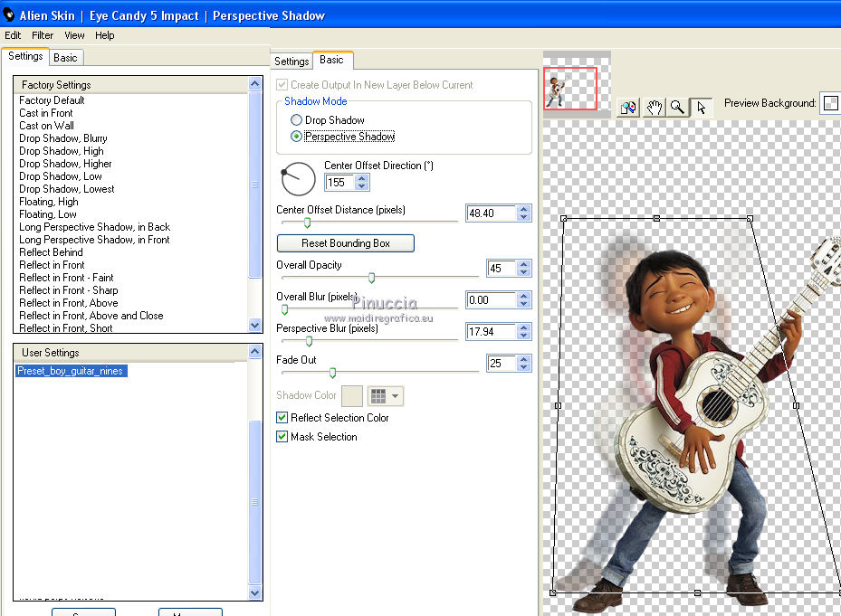This screenshot has width=841, height=616.
Task: Toggle Create Output In New Layer checkbox
Action: (282, 85)
